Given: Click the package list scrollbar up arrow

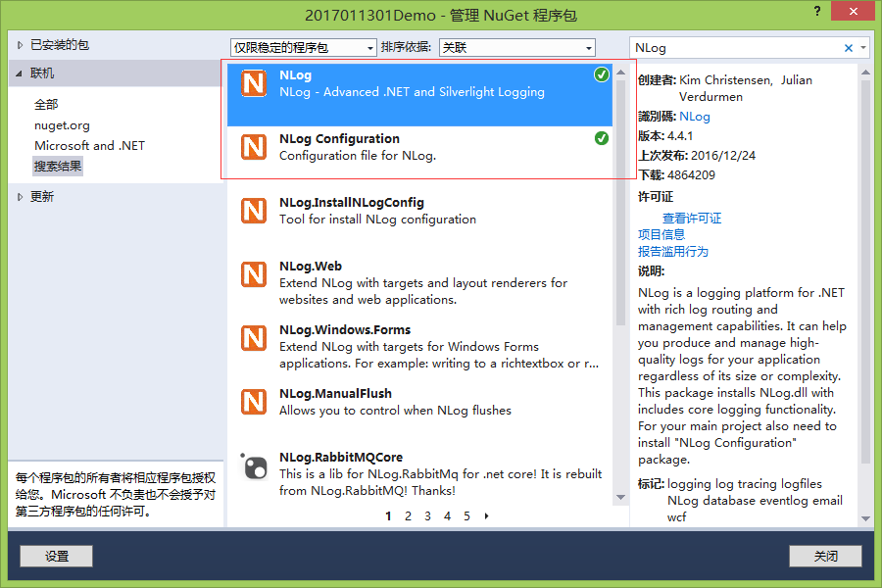Looking at the screenshot, I should 621,72.
